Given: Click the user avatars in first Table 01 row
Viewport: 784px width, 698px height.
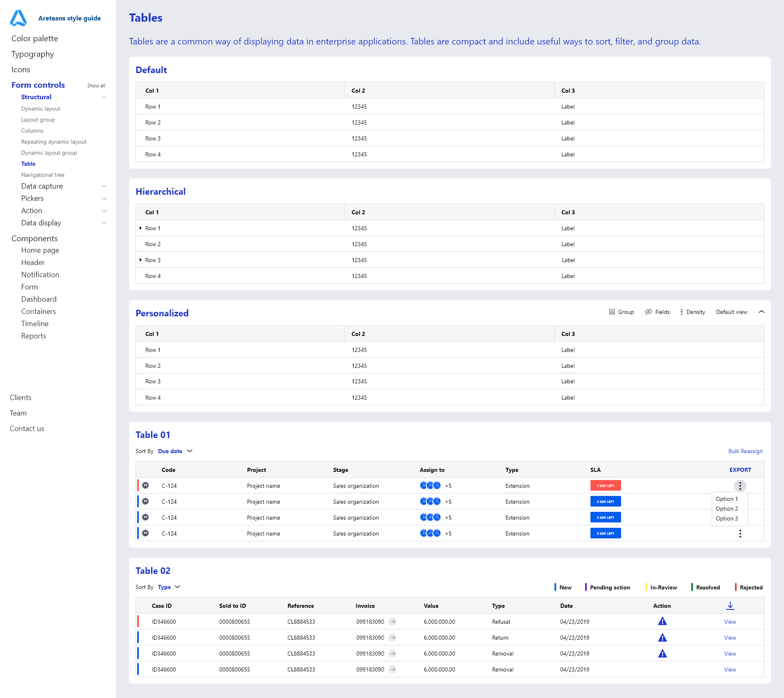Looking at the screenshot, I should click(x=430, y=486).
